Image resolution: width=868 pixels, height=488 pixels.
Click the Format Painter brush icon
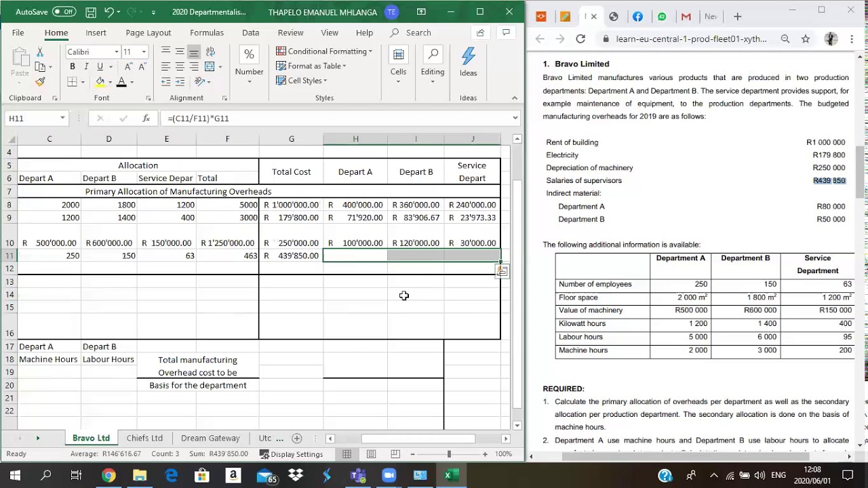40,82
